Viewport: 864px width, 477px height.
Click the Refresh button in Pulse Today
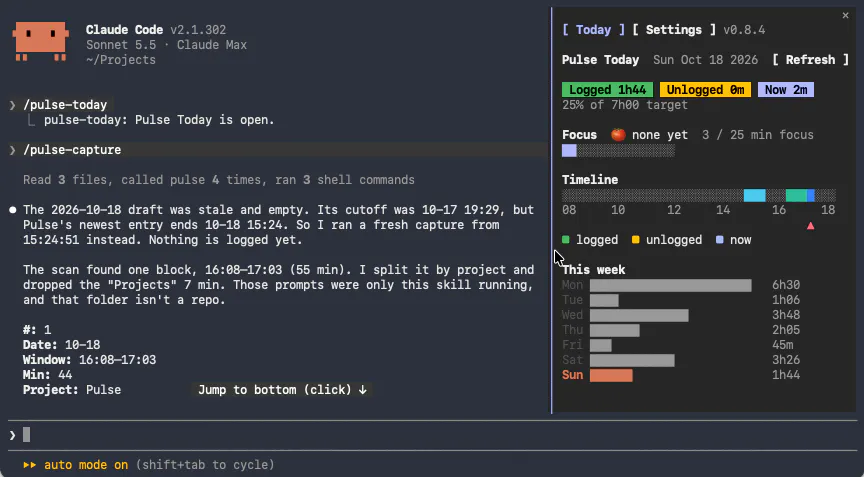810,59
